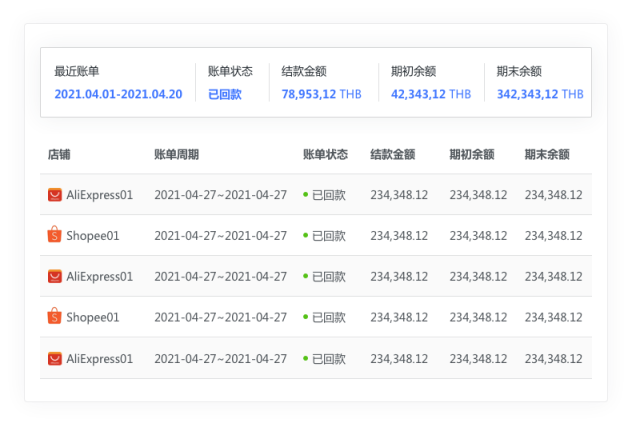This screenshot has height=427, width=632.
Task: Click the 店铺 column header
Action: click(59, 155)
